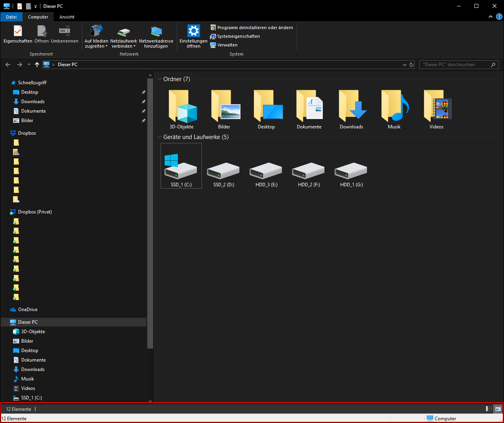Viewport: 504px width, 423px height.
Task: Go back with the back arrow
Action: coord(8,65)
